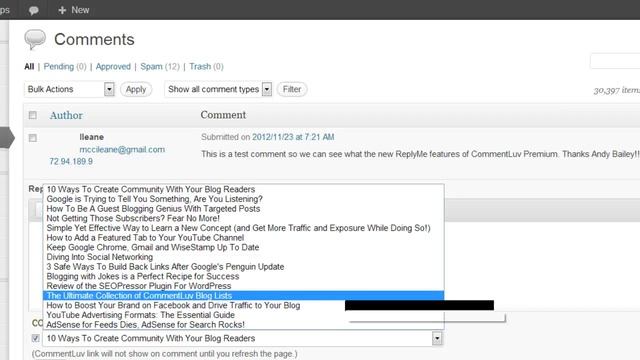Select 'YouTube Advertising Formats: The Essential Guide'
This screenshot has height=360, width=640.
click(x=243, y=315)
